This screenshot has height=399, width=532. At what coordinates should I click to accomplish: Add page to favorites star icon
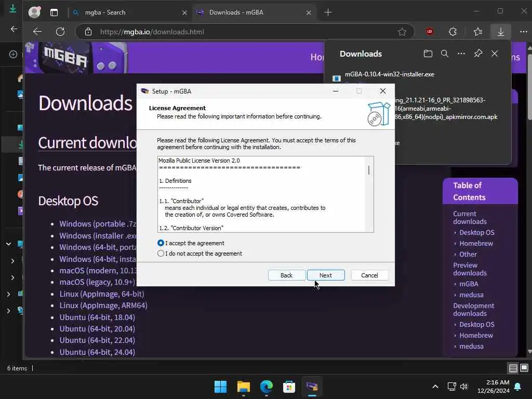coord(402,32)
